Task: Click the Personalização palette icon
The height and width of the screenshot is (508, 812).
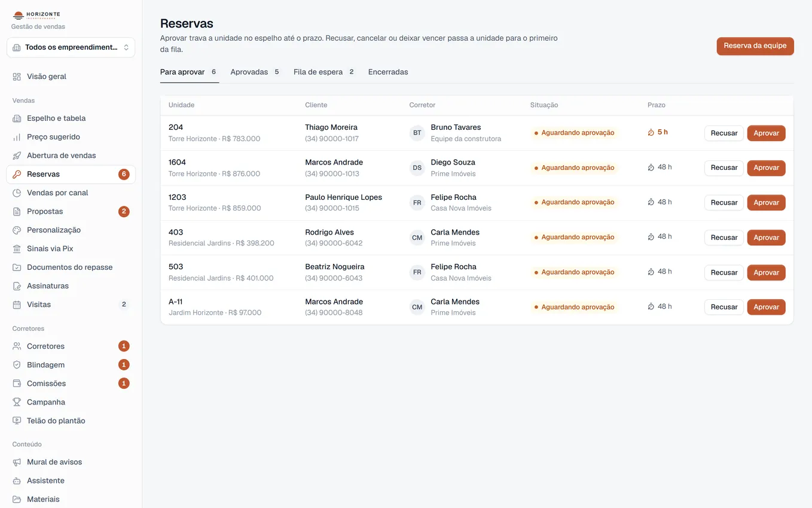Action: click(x=17, y=230)
